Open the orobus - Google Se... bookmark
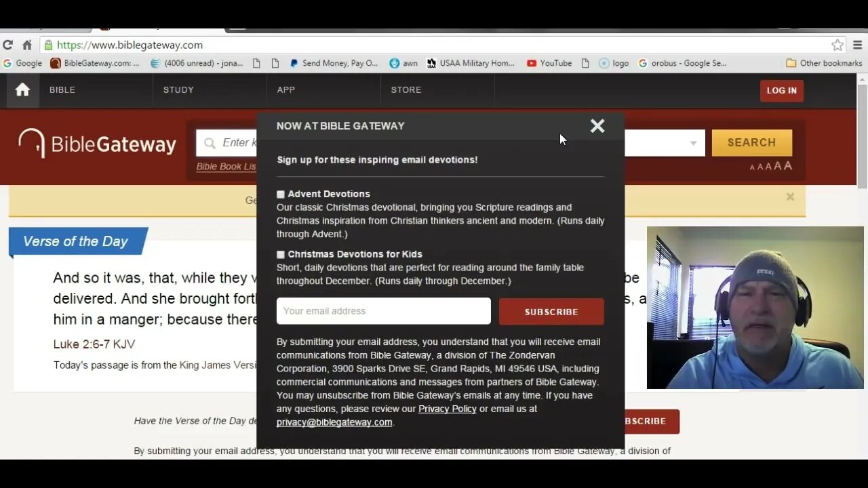Image resolution: width=868 pixels, height=488 pixels. click(x=682, y=63)
